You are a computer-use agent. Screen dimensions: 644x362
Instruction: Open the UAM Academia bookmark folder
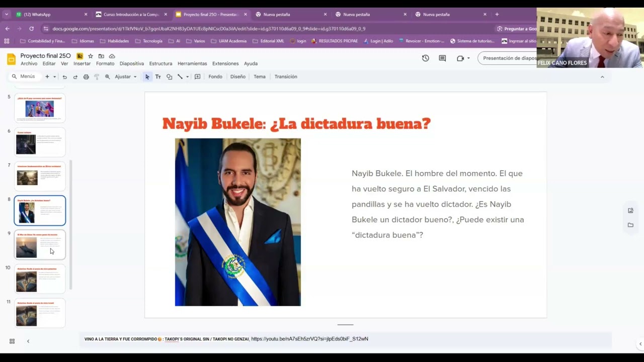coord(229,41)
